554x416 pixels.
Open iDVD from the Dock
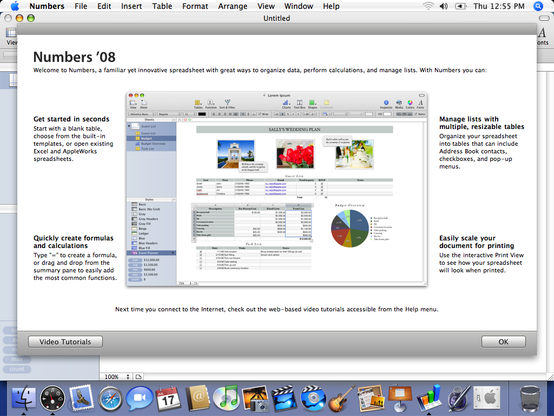(x=313, y=398)
